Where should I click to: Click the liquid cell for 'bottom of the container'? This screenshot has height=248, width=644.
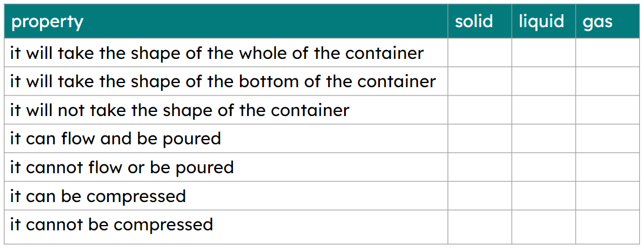point(543,81)
